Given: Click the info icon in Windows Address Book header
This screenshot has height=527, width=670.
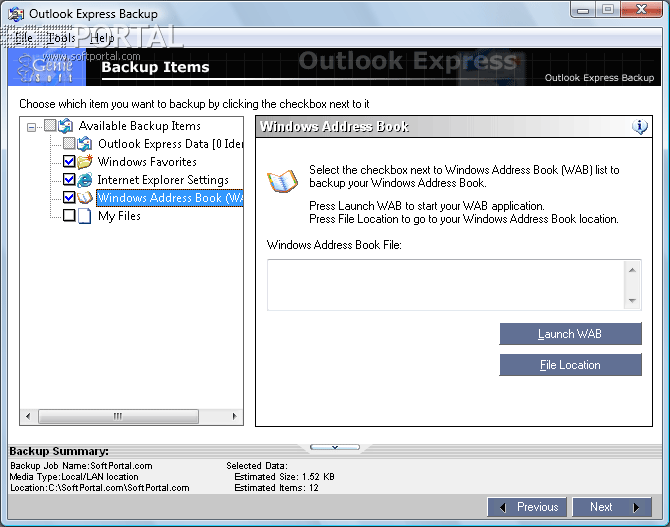Looking at the screenshot, I should pyautogui.click(x=640, y=127).
